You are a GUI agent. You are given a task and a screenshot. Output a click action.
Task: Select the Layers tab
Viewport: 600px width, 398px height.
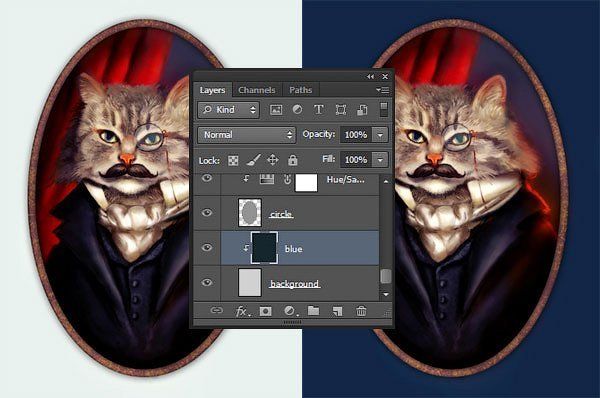click(212, 90)
